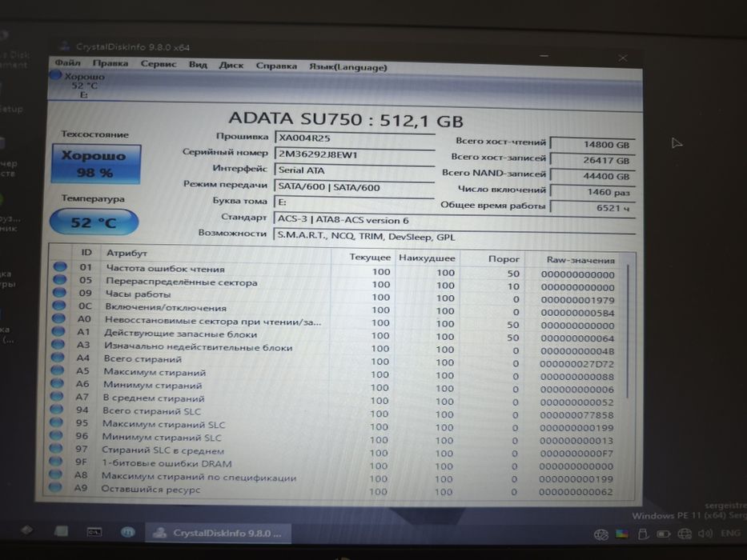Click status circle for 0C Включения/отключения
The image size is (747, 560).
[x=59, y=305]
